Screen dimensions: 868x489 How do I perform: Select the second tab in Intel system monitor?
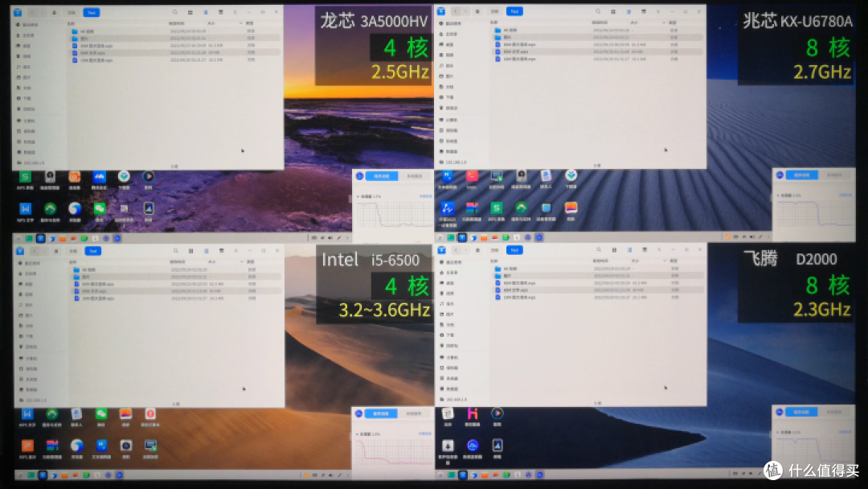pyautogui.click(x=414, y=413)
